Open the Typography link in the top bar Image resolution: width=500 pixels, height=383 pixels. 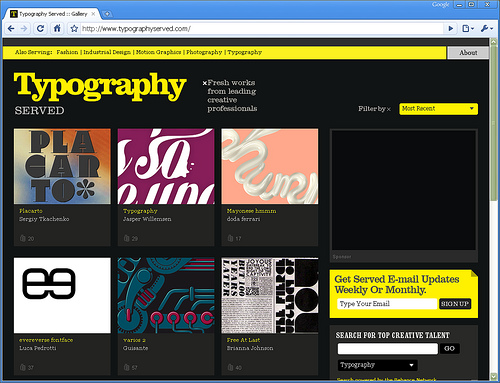245,52
